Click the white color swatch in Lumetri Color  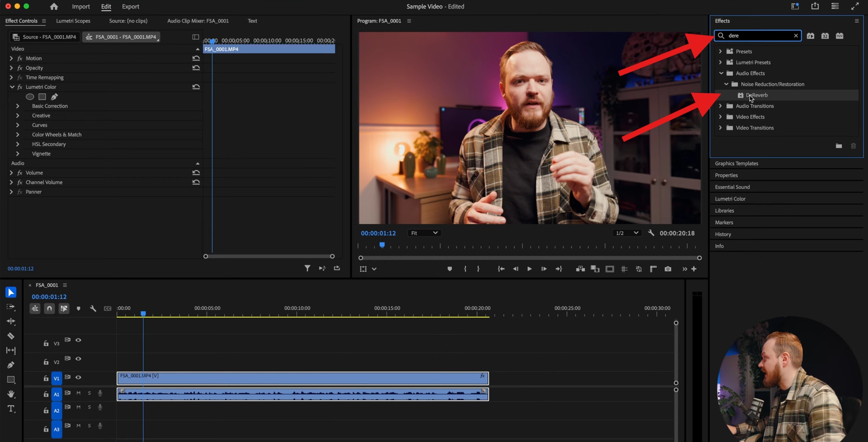[x=42, y=97]
